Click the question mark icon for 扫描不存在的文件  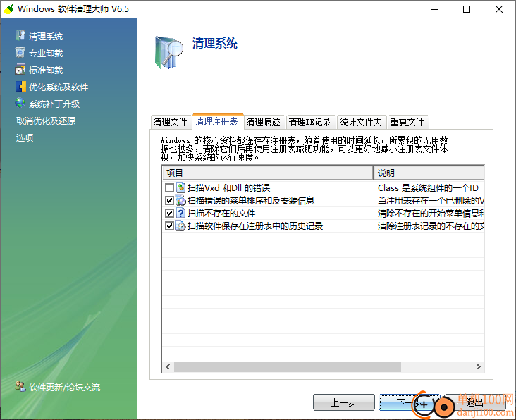180,213
